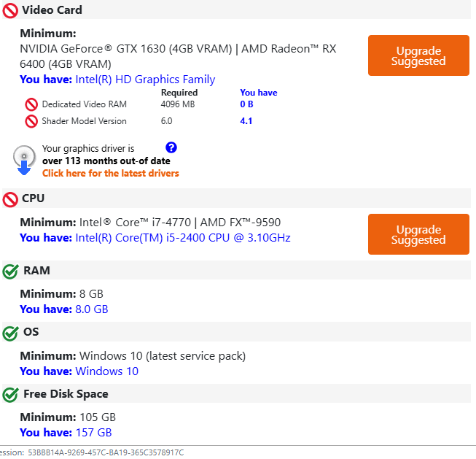Click 'over 113 months out-of date' text
The height and width of the screenshot is (459, 476).
click(x=106, y=161)
